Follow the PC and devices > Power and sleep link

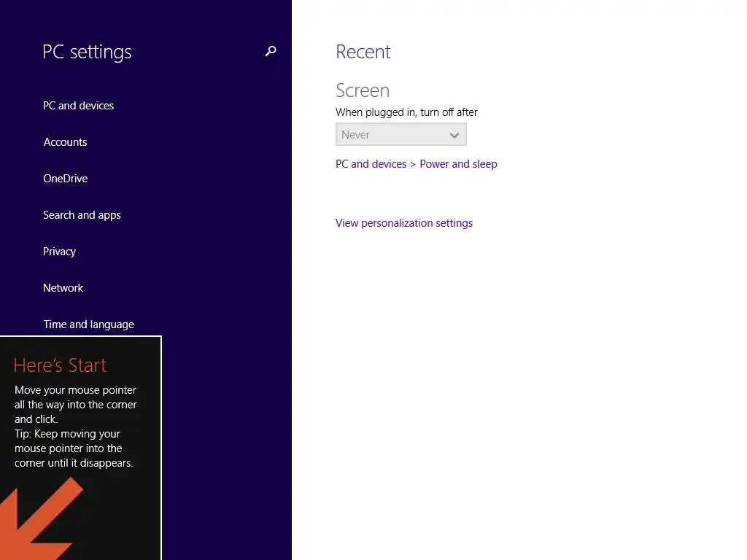pyautogui.click(x=416, y=164)
